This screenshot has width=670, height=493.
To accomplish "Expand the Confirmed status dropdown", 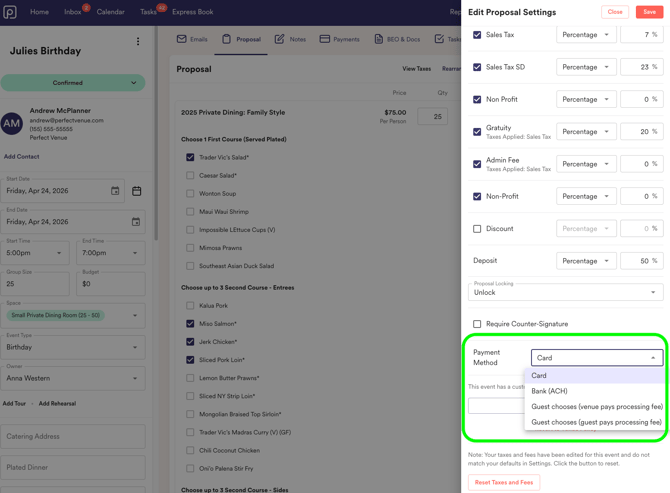I will click(72, 83).
